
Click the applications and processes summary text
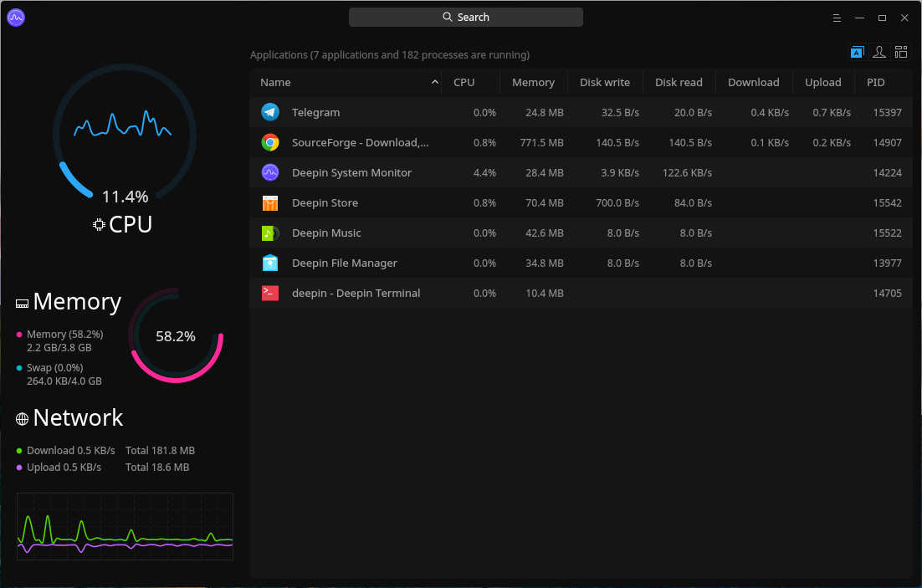[390, 54]
